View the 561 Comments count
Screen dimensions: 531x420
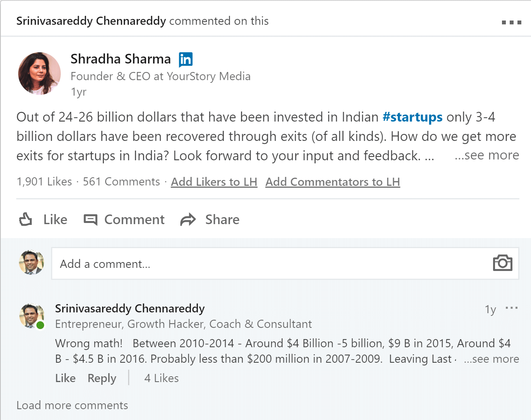pyautogui.click(x=121, y=182)
